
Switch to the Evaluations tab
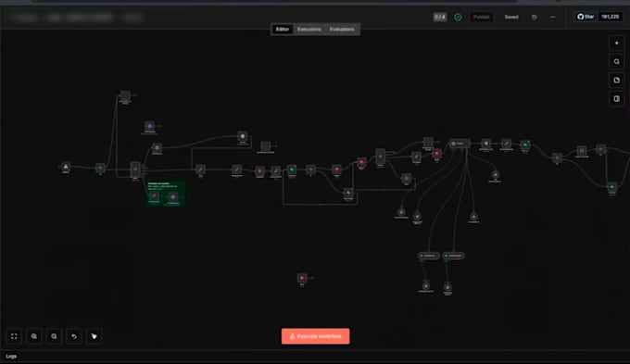point(342,30)
